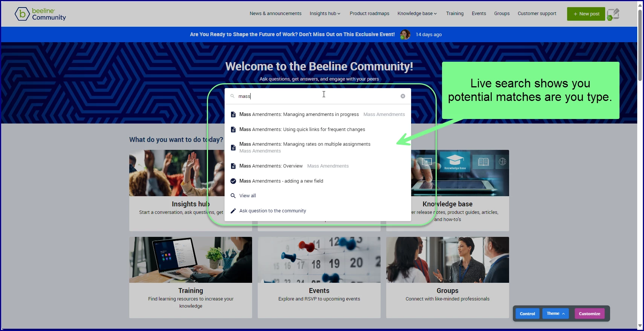This screenshot has width=644, height=331.
Task: Click the scrollbar up arrow
Action: pyautogui.click(x=640, y=5)
